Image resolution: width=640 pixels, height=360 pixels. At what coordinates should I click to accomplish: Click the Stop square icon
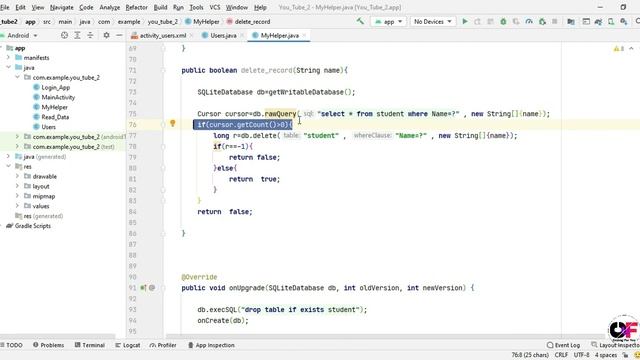[x=555, y=22]
